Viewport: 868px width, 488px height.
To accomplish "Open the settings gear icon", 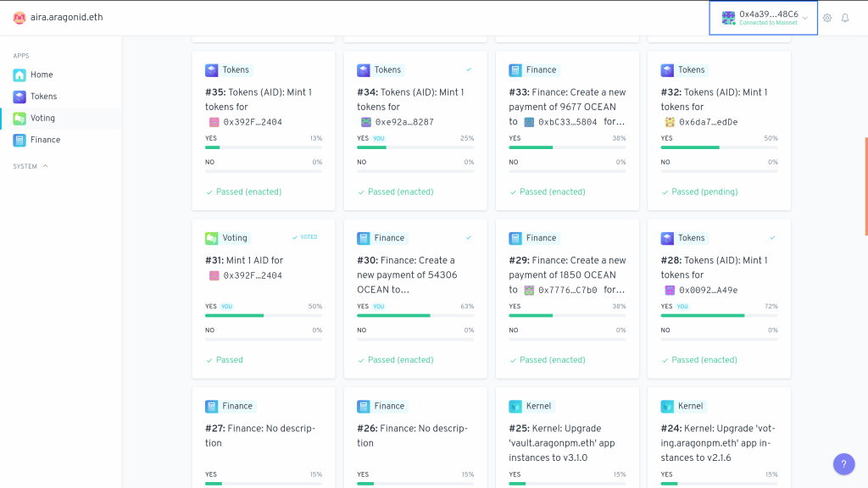I will point(827,18).
